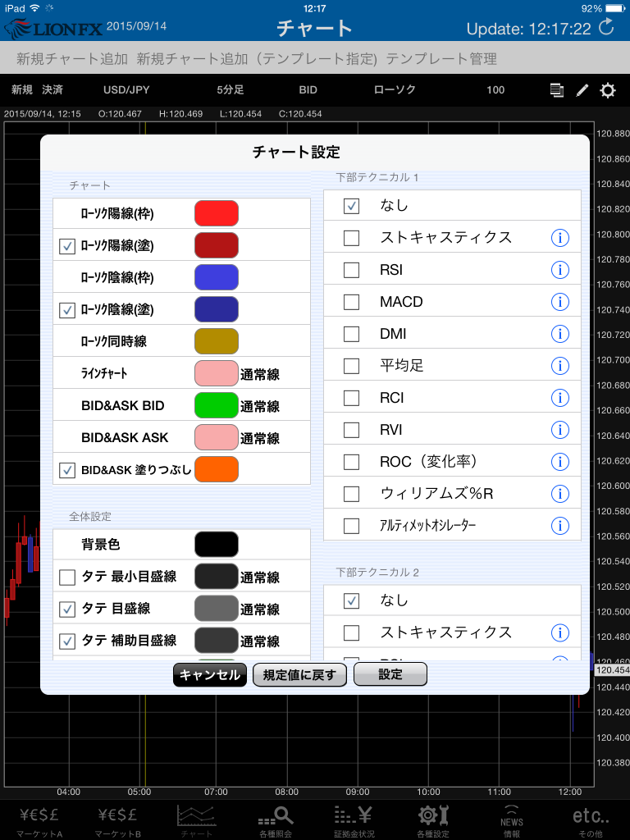Tap the refresh icon next to Update time
Viewport: 630px width, 840px height.
606,27
